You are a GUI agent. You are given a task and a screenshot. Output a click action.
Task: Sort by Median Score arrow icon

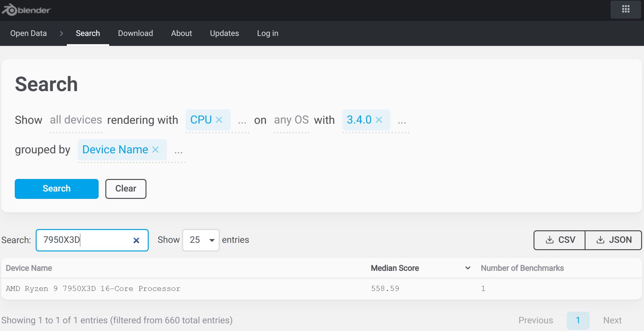tap(468, 268)
